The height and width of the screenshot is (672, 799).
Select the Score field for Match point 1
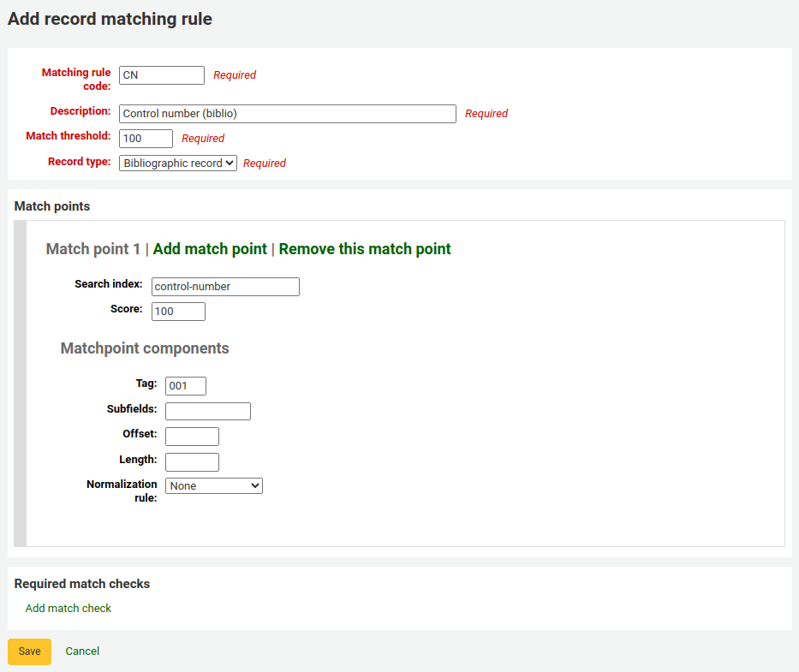click(x=177, y=311)
